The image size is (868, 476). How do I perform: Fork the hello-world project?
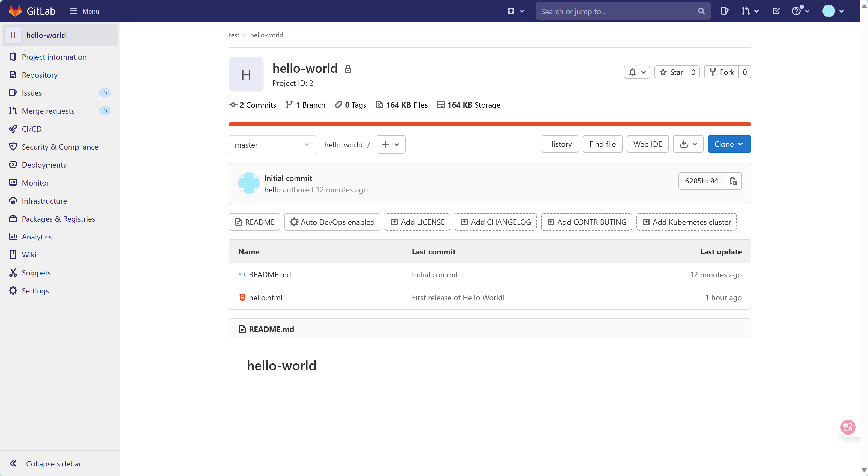click(x=721, y=72)
